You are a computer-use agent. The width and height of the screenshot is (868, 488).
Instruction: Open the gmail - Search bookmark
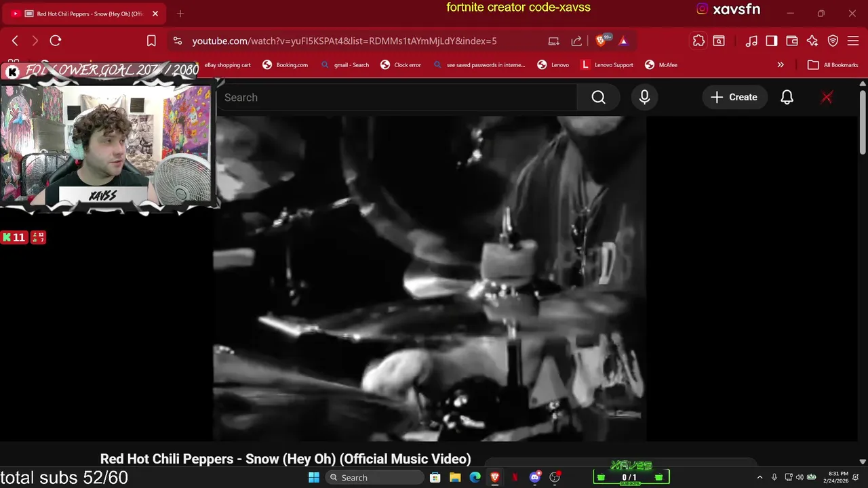tap(345, 65)
